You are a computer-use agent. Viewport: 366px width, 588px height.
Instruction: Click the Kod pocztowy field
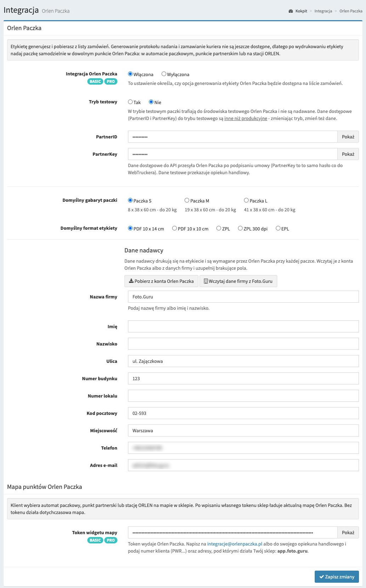coord(243,413)
